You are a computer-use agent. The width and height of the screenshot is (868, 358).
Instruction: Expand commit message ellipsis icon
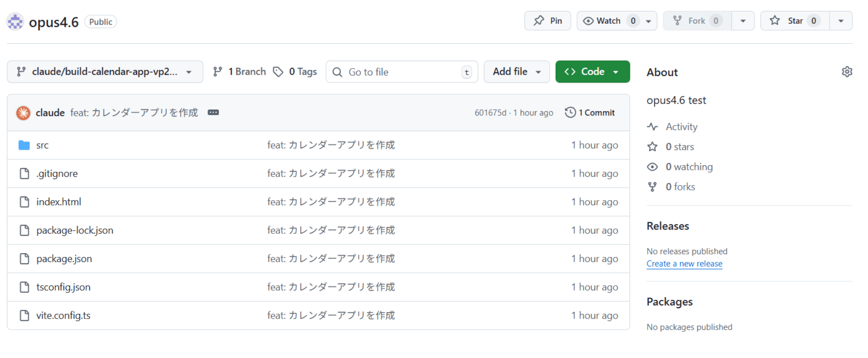tap(213, 113)
